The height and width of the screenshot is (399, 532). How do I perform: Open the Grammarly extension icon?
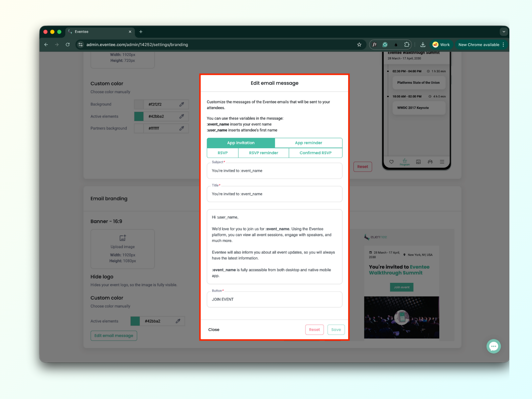(x=385, y=45)
